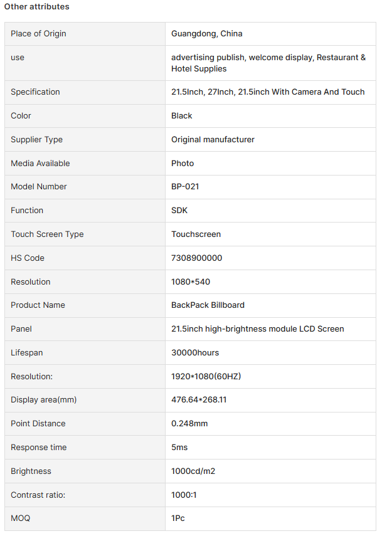Click the 30000hours lifespan value

[x=195, y=353]
